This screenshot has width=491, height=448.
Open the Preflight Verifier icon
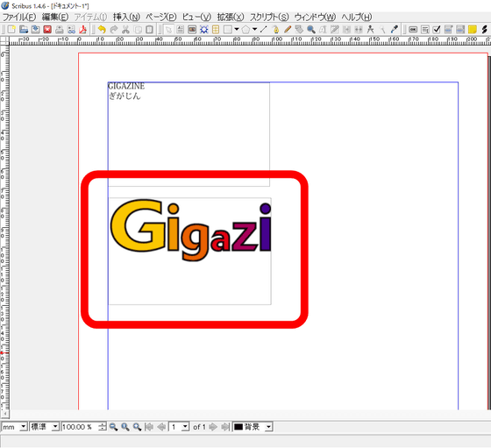[71, 30]
